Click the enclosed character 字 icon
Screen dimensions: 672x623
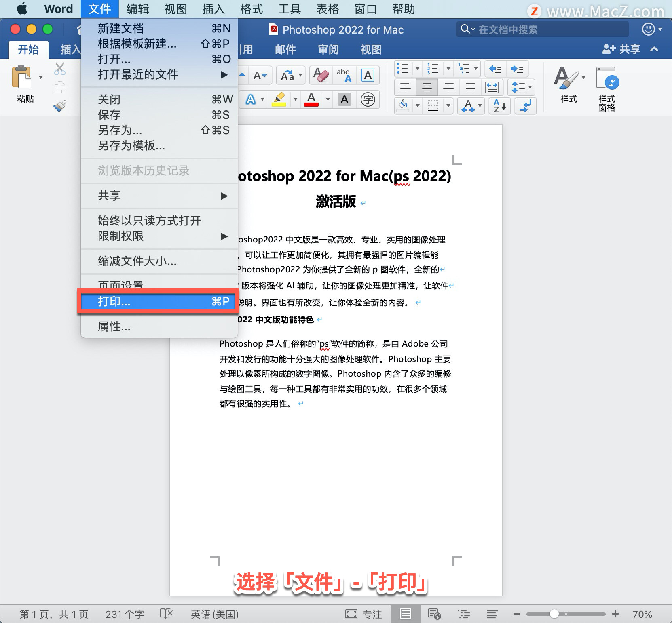[x=368, y=99]
